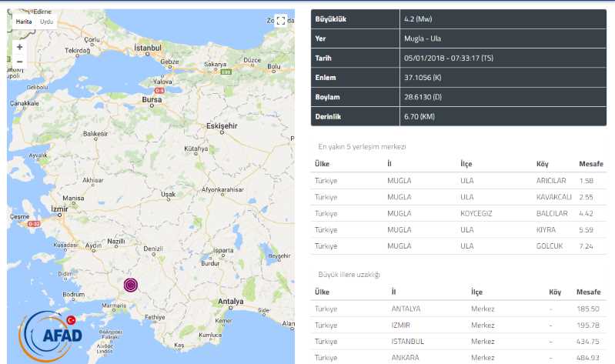Toggle fullscreen map view
Screen dimensions: 615x364
click(x=281, y=21)
